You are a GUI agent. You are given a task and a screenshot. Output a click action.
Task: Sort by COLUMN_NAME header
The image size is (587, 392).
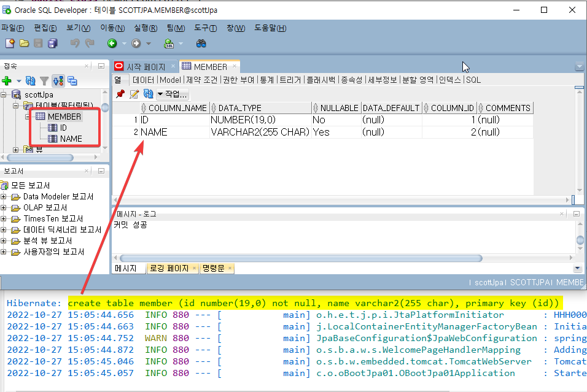174,108
